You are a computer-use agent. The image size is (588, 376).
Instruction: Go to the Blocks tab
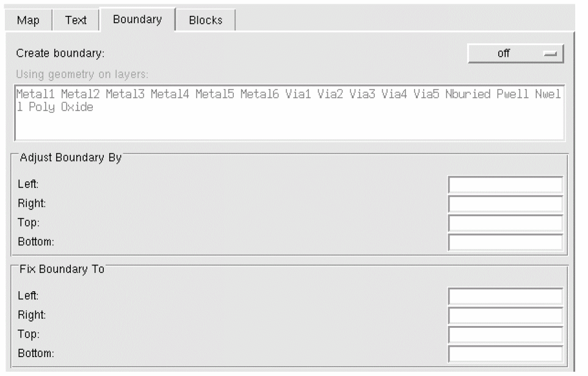(x=206, y=20)
